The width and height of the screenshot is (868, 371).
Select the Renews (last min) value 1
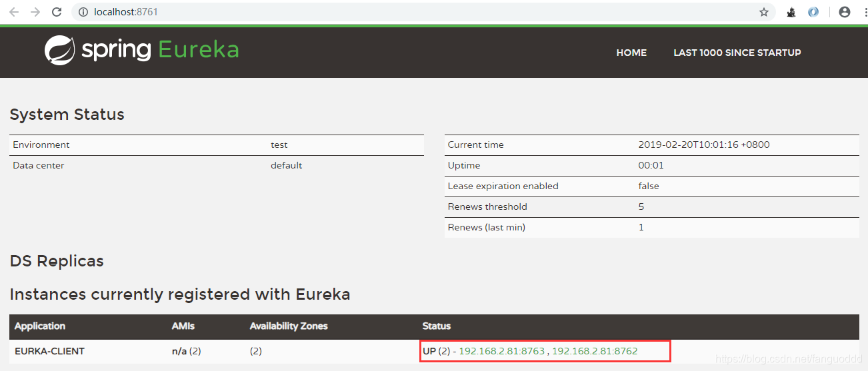(641, 227)
